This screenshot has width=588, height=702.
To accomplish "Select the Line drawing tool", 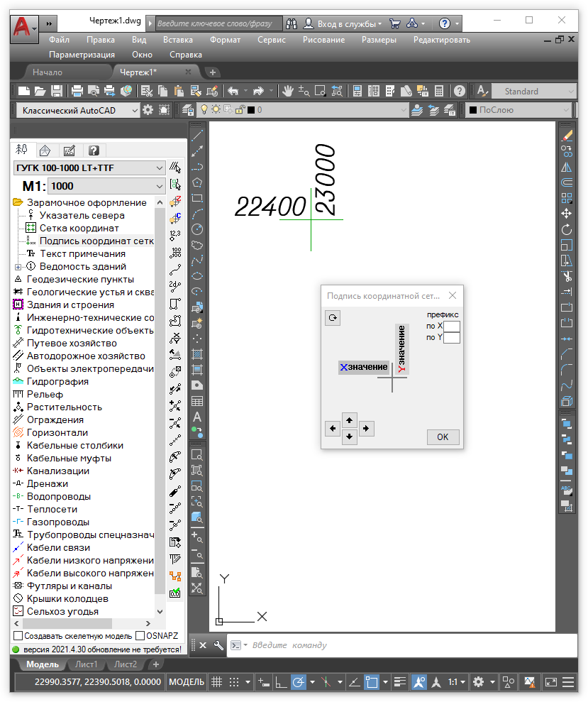I will [x=198, y=135].
